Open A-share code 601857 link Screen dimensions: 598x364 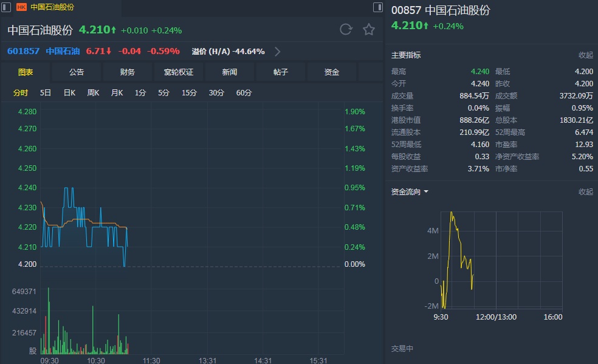click(x=23, y=51)
